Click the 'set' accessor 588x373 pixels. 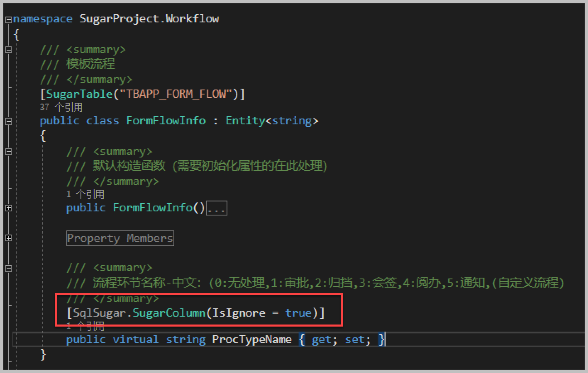(355, 339)
